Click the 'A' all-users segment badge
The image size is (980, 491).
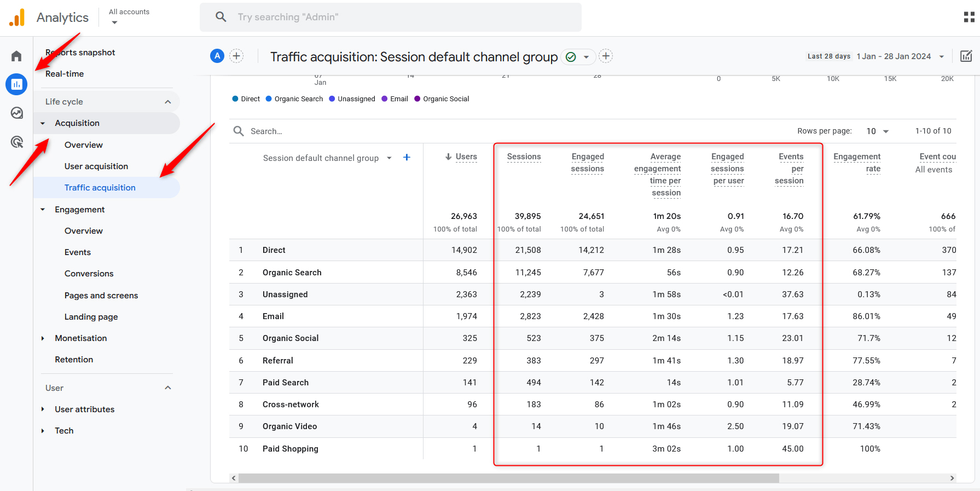(217, 56)
